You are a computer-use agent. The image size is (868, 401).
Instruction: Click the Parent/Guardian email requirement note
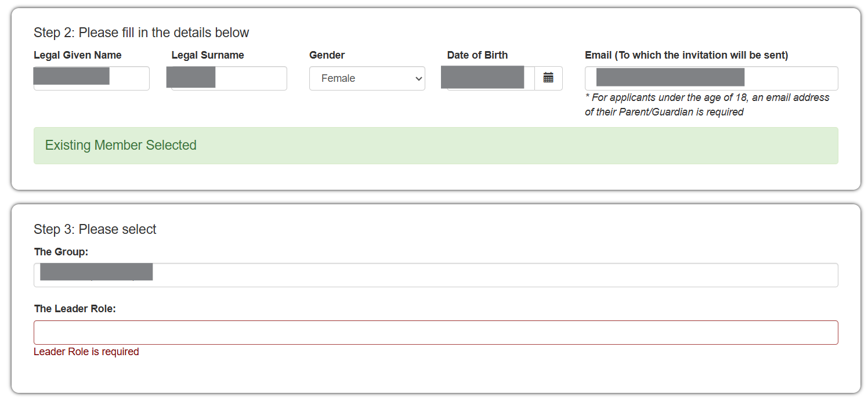[x=707, y=105]
